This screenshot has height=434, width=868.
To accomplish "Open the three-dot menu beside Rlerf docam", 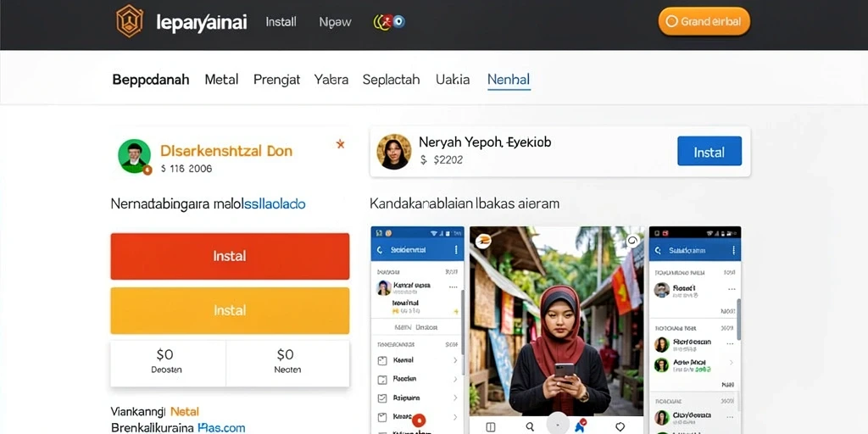I will coord(732,342).
